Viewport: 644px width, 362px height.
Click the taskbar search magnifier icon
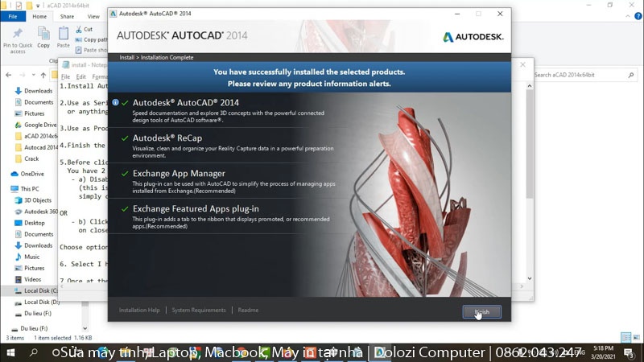34,352
